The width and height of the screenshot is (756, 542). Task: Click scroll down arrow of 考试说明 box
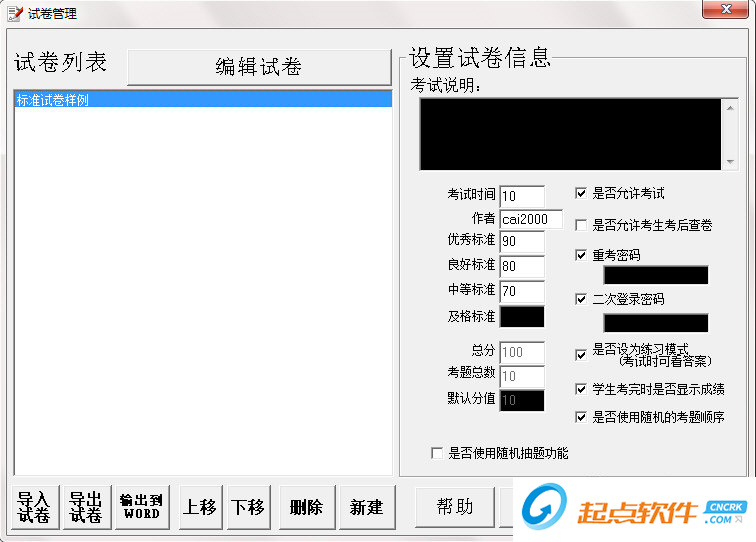click(x=730, y=161)
